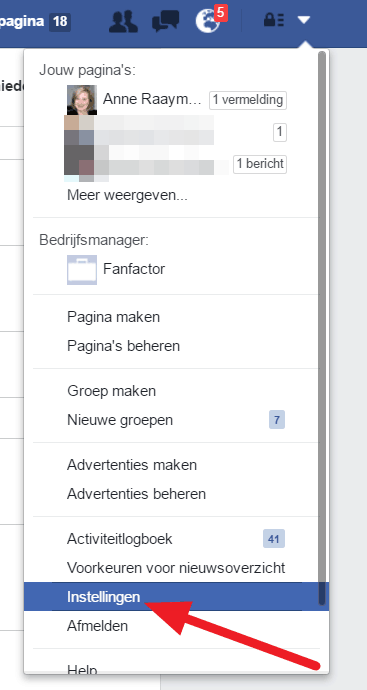Choose 'Groep maken' from the menu
This screenshot has height=690, width=367.
(111, 391)
